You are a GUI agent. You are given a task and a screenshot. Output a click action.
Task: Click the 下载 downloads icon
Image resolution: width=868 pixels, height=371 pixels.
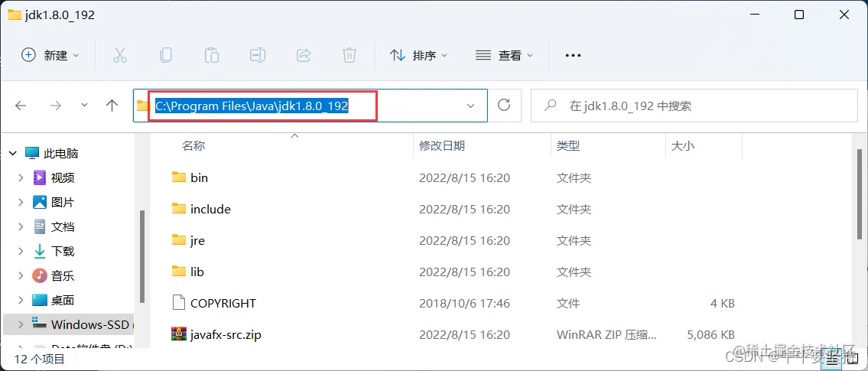pyautogui.click(x=39, y=252)
